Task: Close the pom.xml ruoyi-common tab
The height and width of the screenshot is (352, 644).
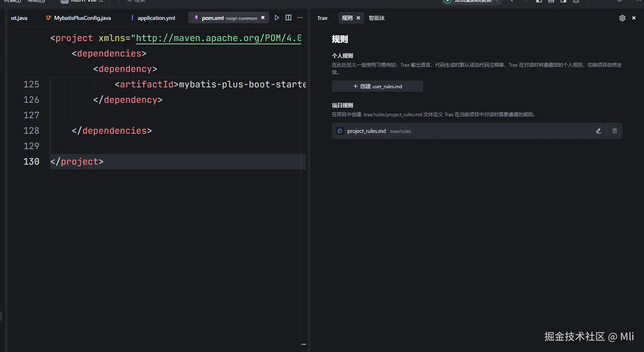Action: pos(263,18)
